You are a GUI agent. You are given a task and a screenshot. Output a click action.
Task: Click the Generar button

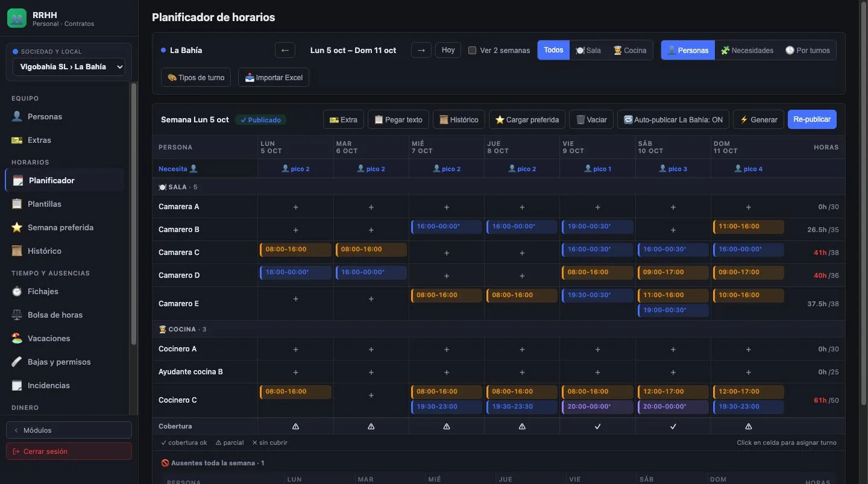coord(759,119)
